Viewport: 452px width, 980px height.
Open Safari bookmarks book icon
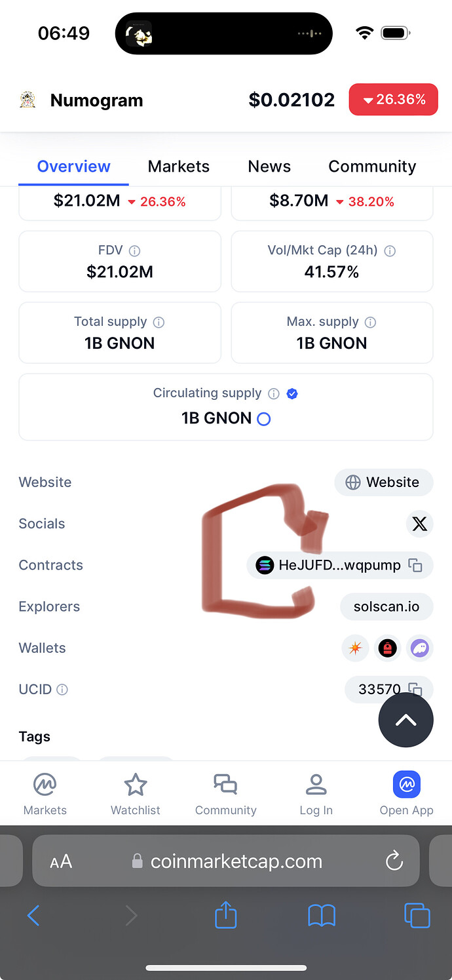click(x=322, y=915)
